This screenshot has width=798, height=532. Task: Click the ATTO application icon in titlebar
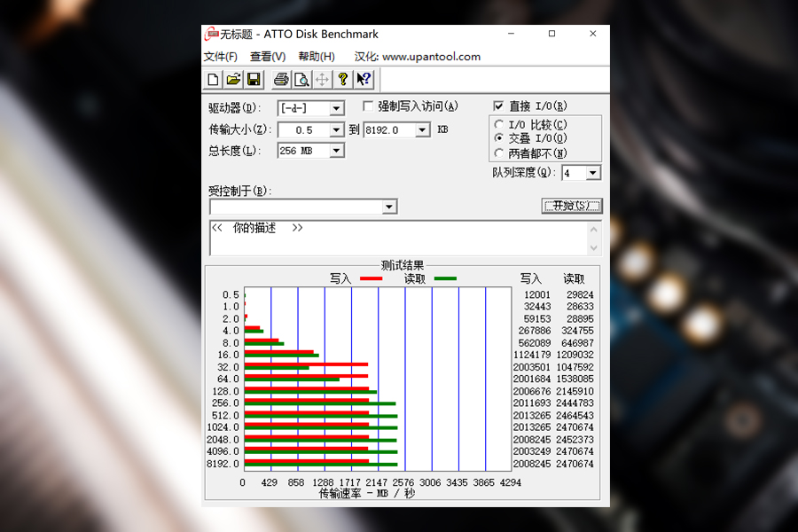click(212, 34)
